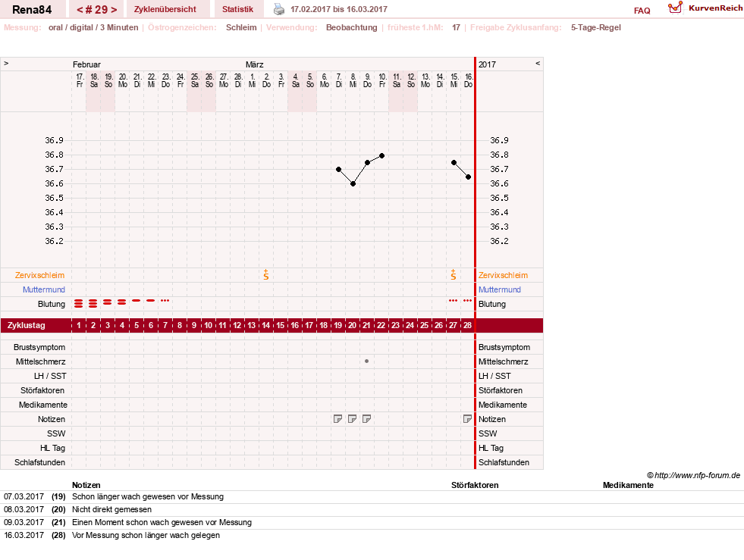744x560 pixels.
Task: Click the S+ cervical mucus symbol on day 27
Action: coord(454,274)
